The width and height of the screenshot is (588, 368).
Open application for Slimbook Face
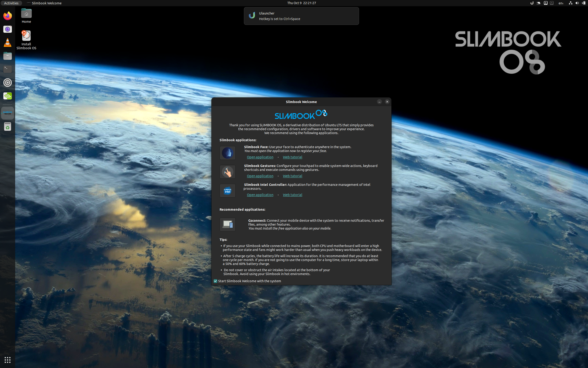(260, 157)
